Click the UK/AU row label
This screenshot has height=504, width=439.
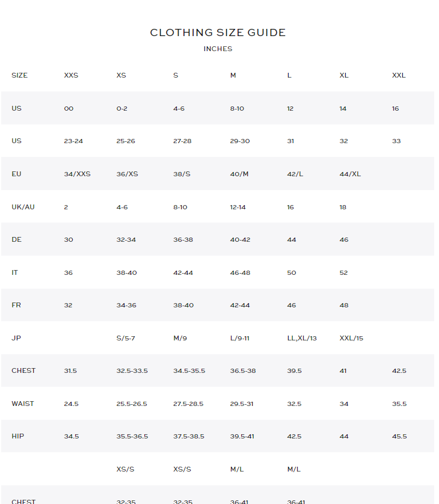pyautogui.click(x=23, y=207)
